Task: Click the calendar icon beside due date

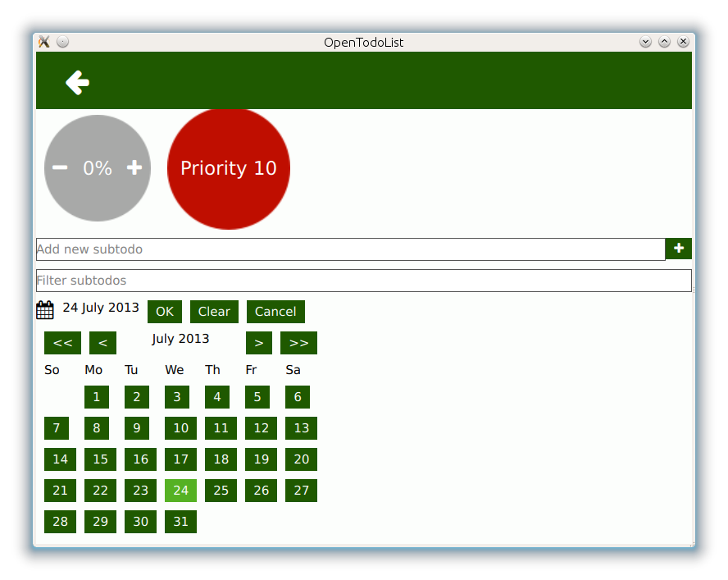Action: coord(45,310)
